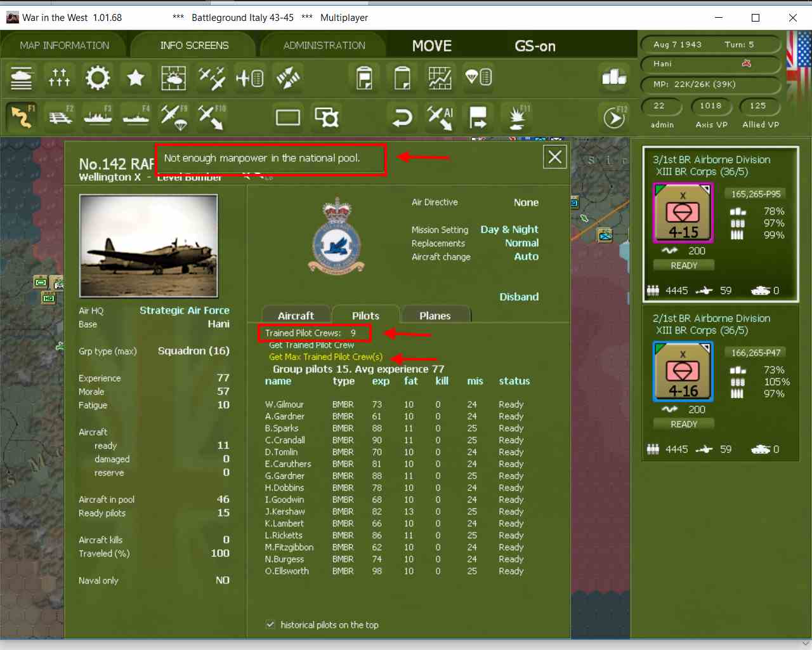Select the F10 air attack mode
Image resolution: width=812 pixels, height=650 pixels.
pos(212,117)
